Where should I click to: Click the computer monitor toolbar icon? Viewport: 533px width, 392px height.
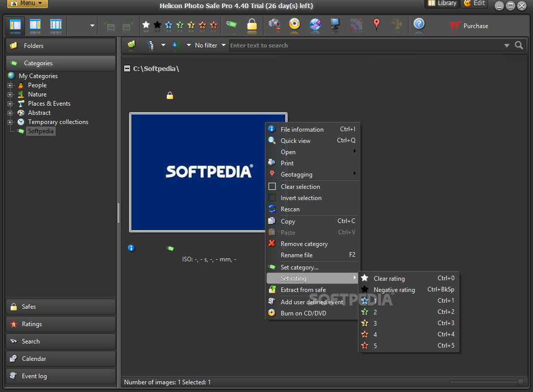pyautogui.click(x=335, y=24)
